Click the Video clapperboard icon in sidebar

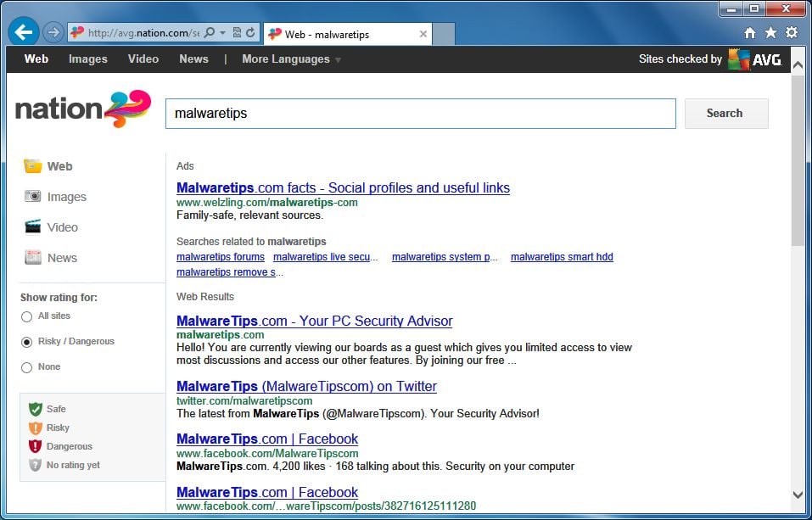[32, 226]
